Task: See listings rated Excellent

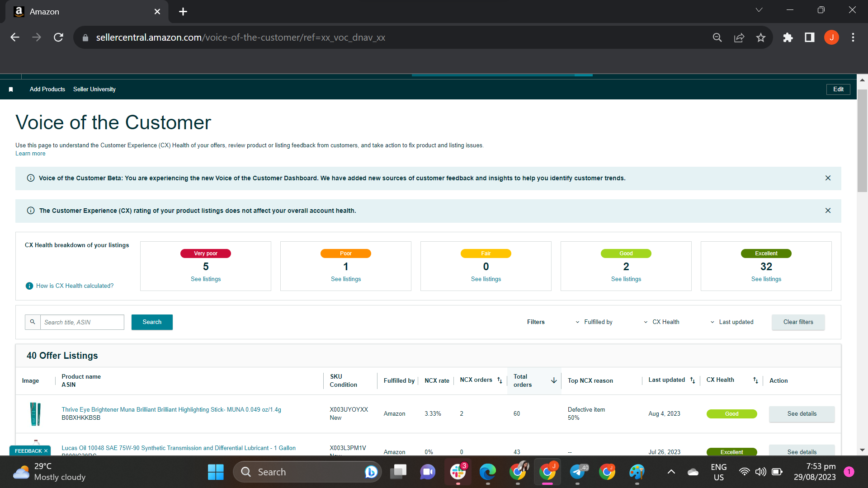Action: click(766, 279)
